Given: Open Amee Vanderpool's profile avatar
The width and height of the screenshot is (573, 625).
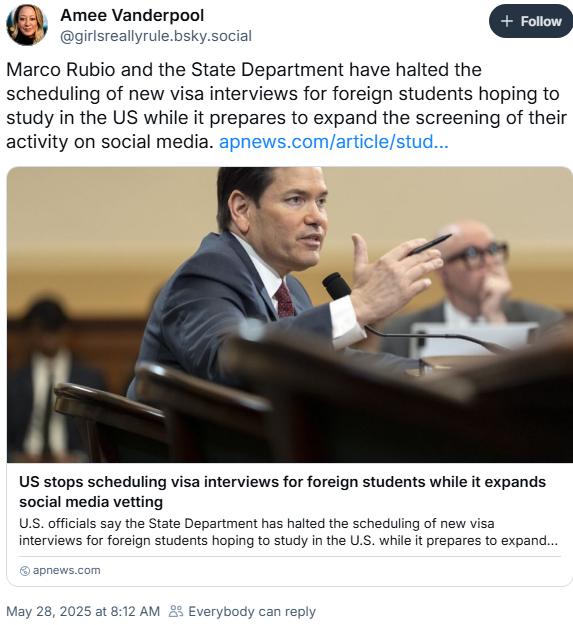Looking at the screenshot, I should click(27, 25).
